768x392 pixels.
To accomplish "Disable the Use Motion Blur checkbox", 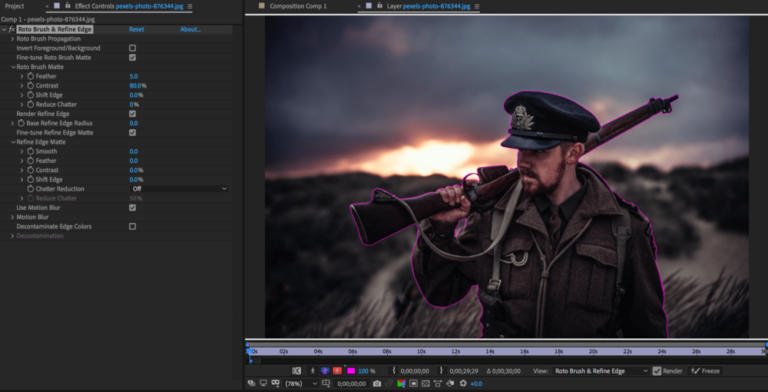I will coord(132,208).
